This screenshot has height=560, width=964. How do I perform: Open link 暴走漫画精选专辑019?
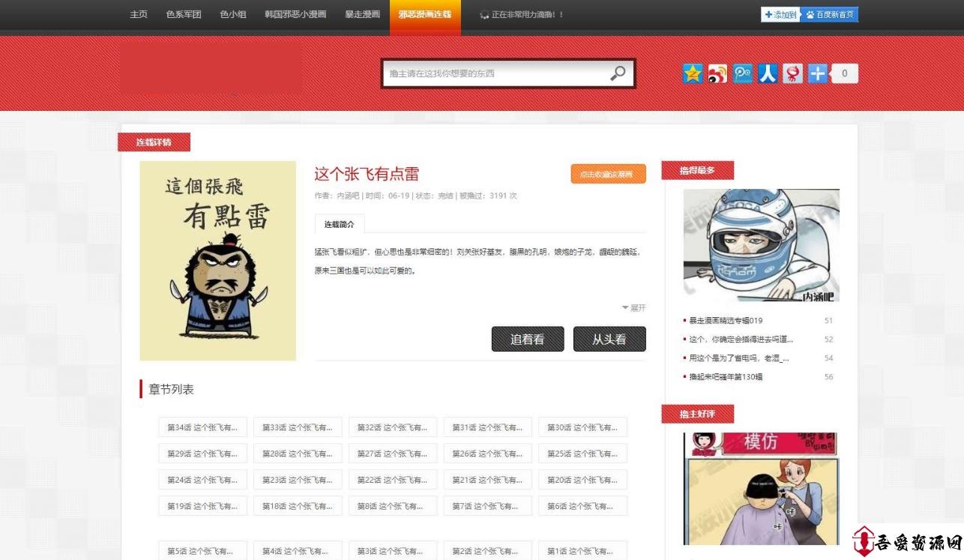click(726, 321)
